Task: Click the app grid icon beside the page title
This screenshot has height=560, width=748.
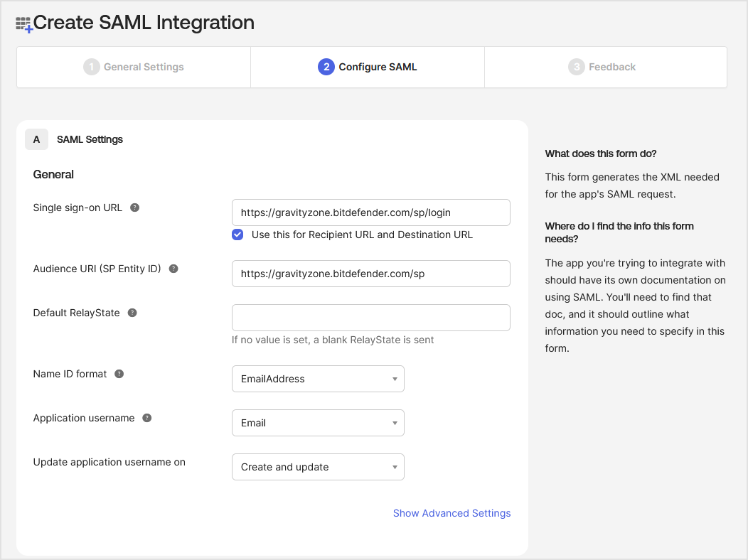Action: click(24, 24)
